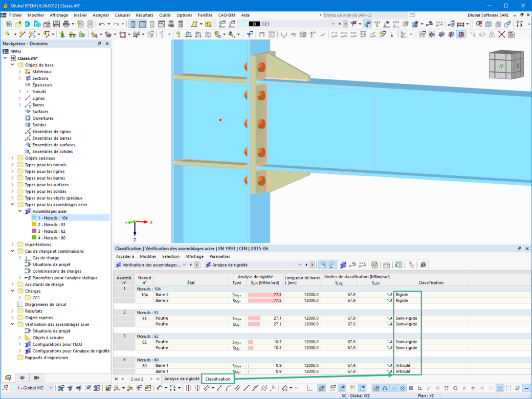532x399 pixels.
Task: Open the camera views icon below navigator
Action: point(37,378)
